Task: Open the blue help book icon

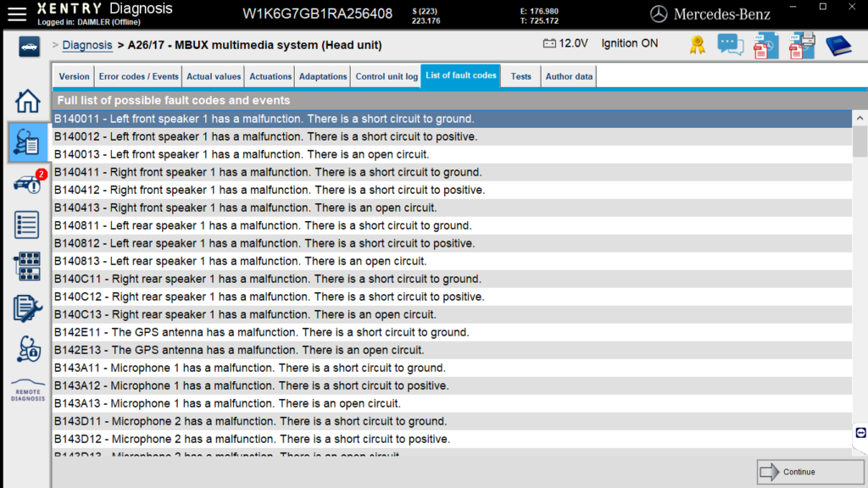Action: tap(838, 45)
